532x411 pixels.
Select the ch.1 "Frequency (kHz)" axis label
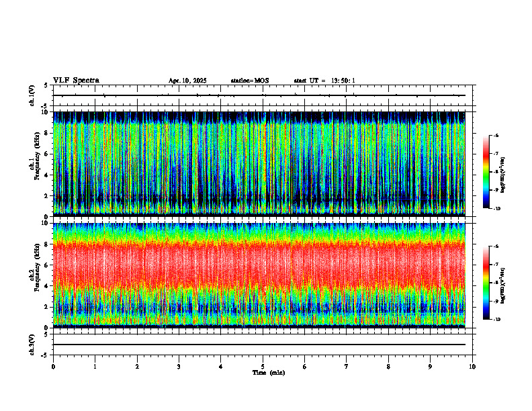pos(38,156)
